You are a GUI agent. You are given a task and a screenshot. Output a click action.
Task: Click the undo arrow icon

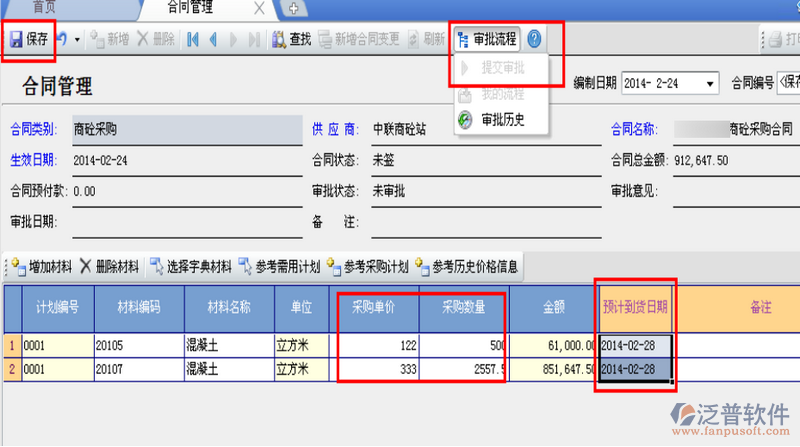[x=62, y=39]
